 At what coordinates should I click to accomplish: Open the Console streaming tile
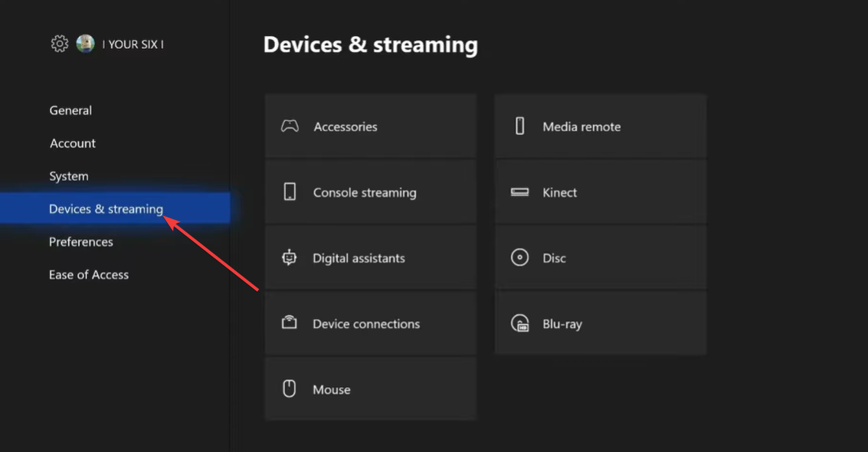click(371, 192)
